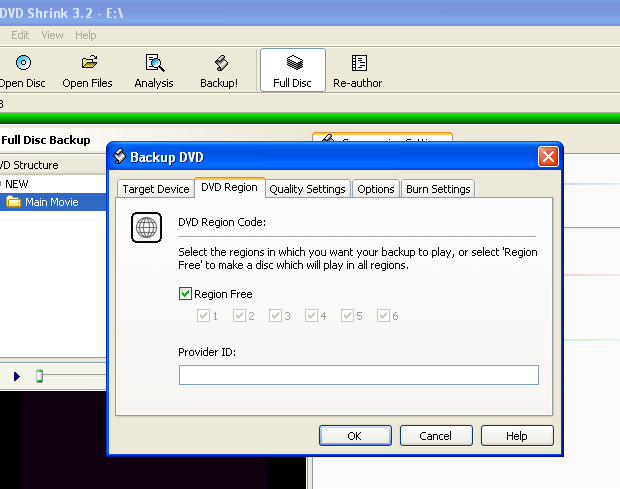The height and width of the screenshot is (489, 620).
Task: Click the globe DVD region icon
Action: pyautogui.click(x=146, y=227)
